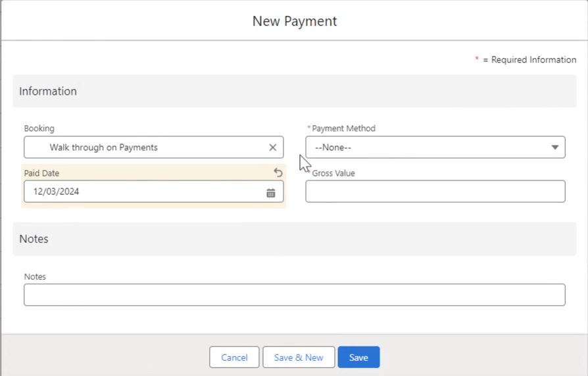Click the Payment Method field label
This screenshot has width=588, height=376.
click(343, 128)
